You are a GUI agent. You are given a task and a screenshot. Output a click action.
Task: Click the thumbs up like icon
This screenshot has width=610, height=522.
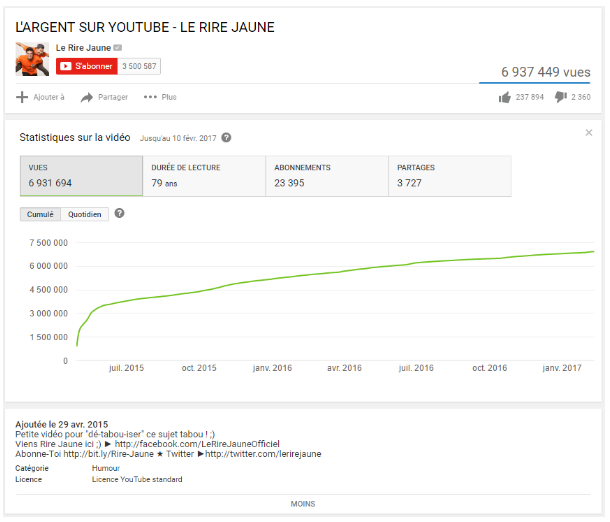pos(505,97)
